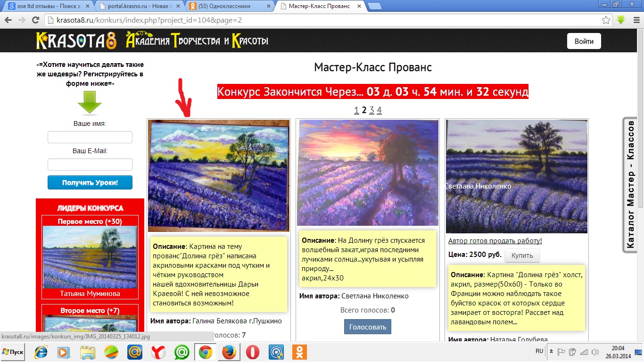
Task: Switch to Chrome taskbar icon
Action: point(206,352)
